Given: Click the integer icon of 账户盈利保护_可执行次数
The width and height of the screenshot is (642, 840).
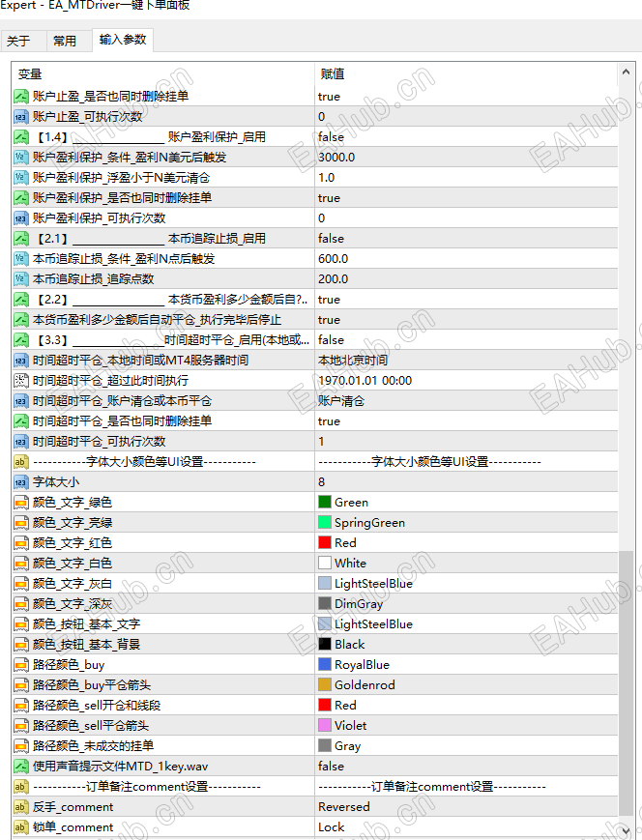Looking at the screenshot, I should (21, 218).
